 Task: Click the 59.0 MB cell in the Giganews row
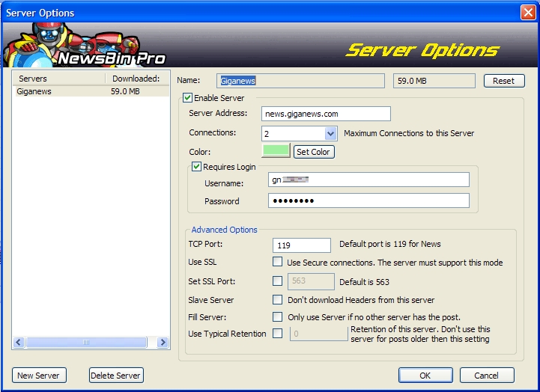tap(125, 91)
